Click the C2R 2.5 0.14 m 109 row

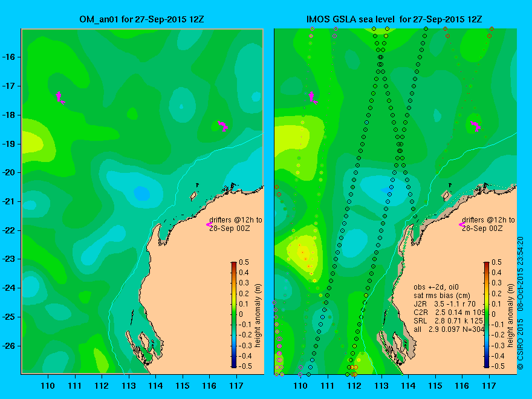[x=449, y=313]
